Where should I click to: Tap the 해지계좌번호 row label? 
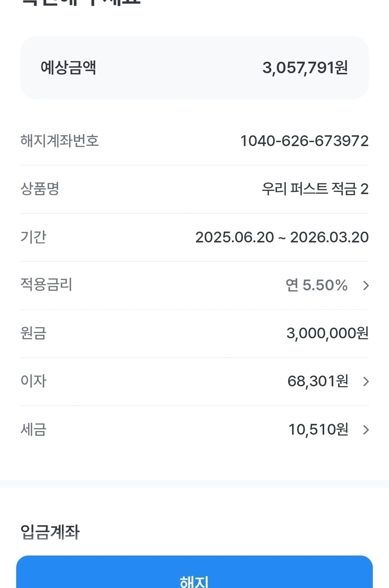(60, 141)
